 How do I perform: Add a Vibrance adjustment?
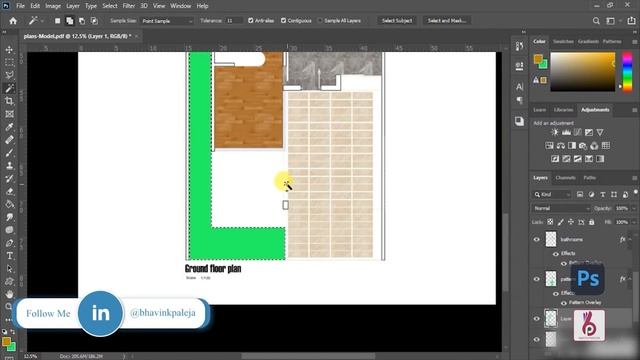point(600,132)
